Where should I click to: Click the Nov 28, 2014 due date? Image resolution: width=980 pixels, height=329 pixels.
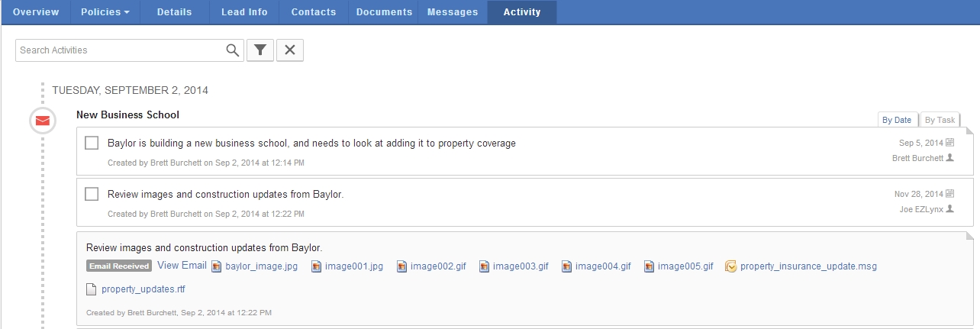pos(919,194)
